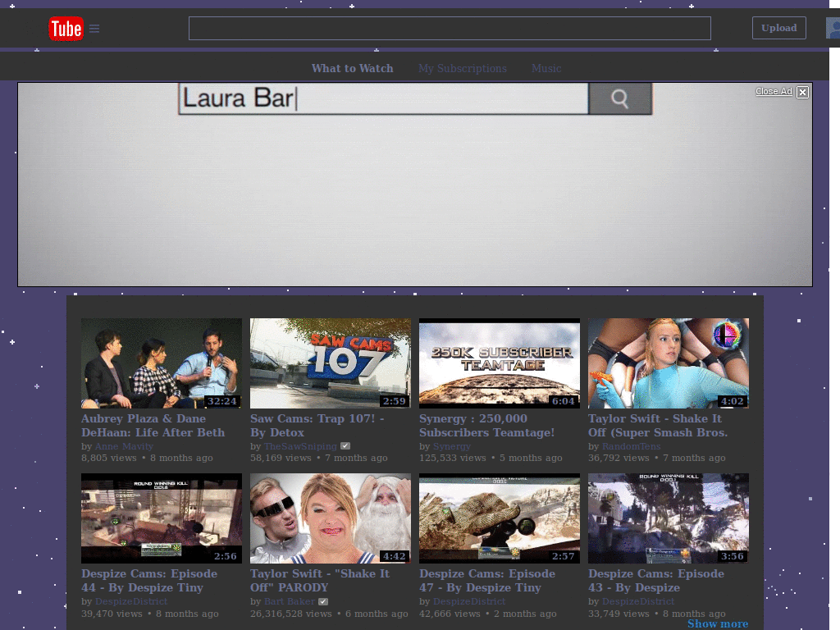
Task: Click verified badge next to Bart Baker
Action: pos(323,601)
